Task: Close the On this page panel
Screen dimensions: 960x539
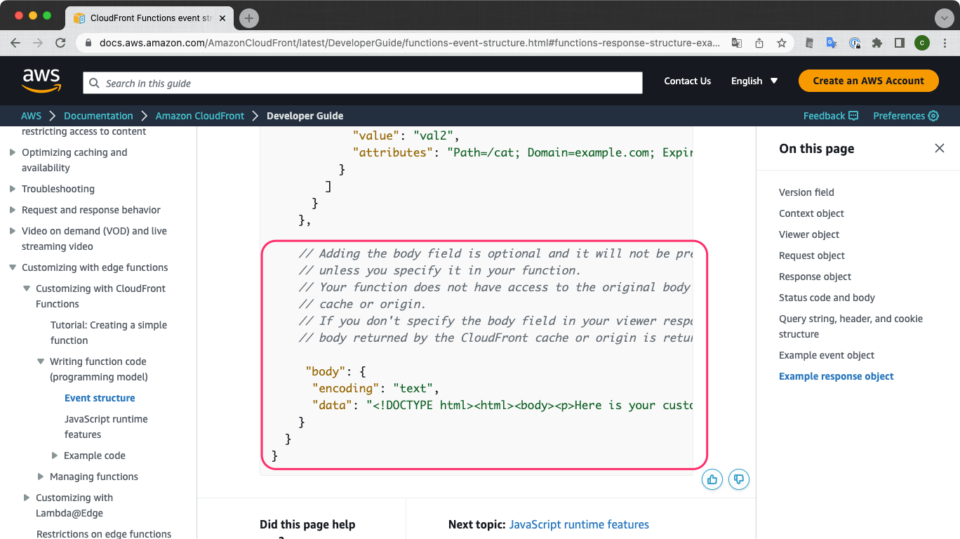Action: [x=939, y=148]
